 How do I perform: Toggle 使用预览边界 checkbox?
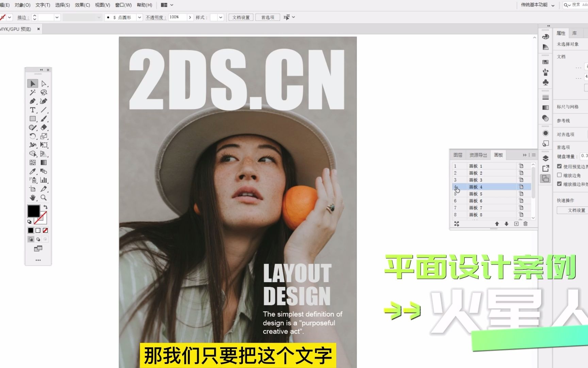559,166
